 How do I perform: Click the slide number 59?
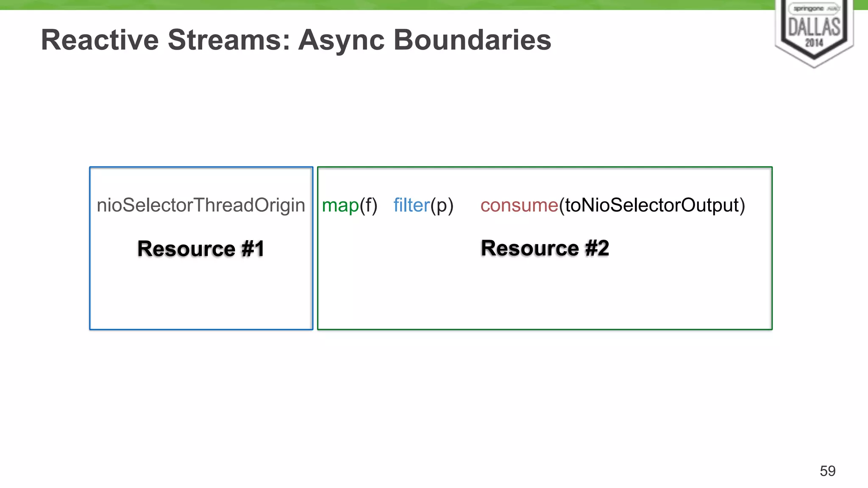[828, 471]
